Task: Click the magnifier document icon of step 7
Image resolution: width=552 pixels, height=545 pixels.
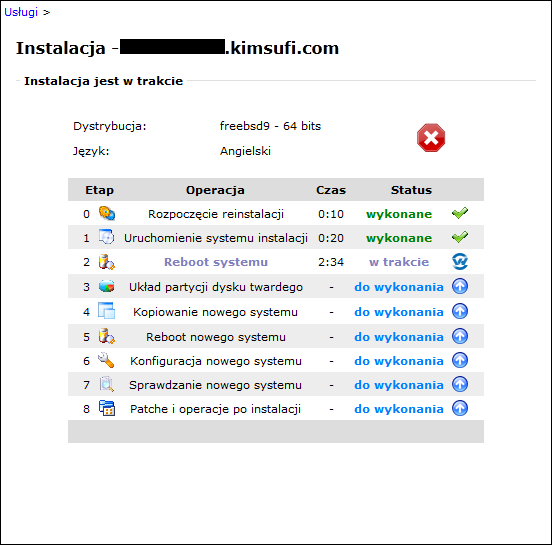Action: pyautogui.click(x=107, y=384)
